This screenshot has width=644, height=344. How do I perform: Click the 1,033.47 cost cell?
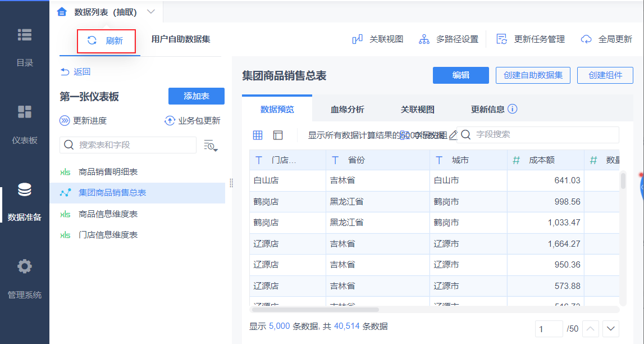point(546,223)
